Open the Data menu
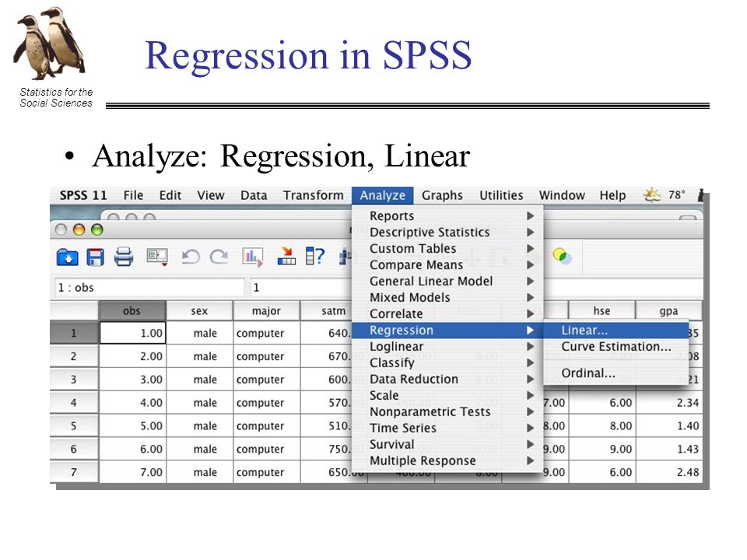Screen dimensions: 747x560 click(x=254, y=196)
